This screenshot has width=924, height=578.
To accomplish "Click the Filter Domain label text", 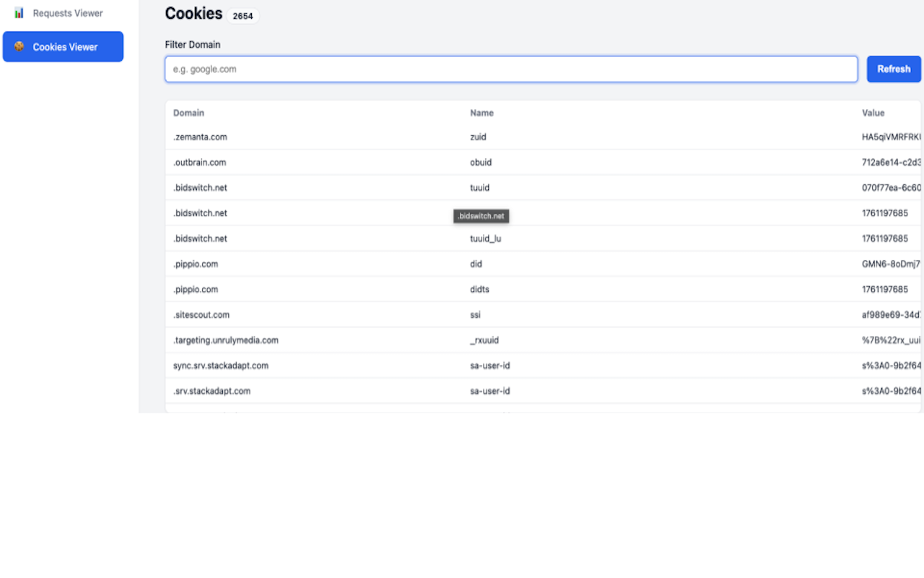I will [x=193, y=45].
